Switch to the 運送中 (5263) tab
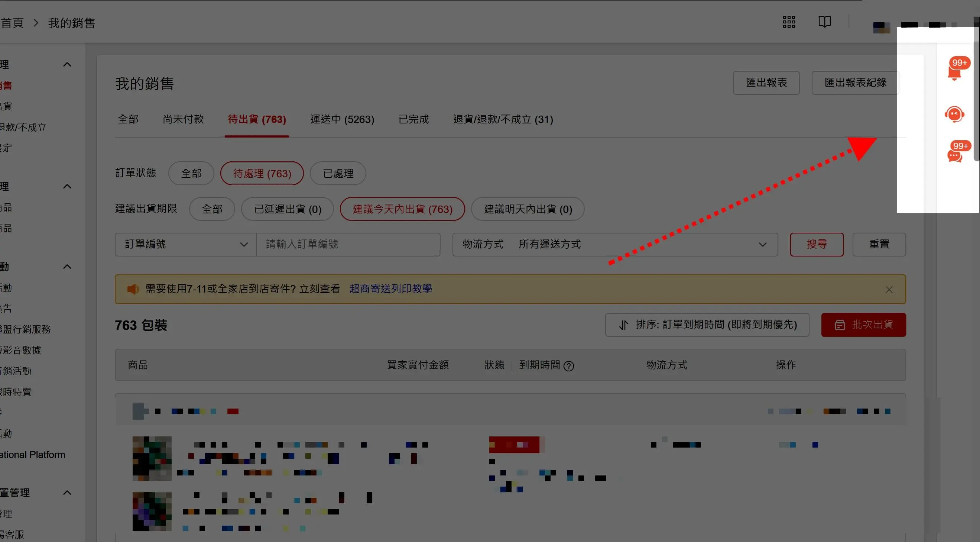Image resolution: width=980 pixels, height=542 pixels. coord(342,119)
